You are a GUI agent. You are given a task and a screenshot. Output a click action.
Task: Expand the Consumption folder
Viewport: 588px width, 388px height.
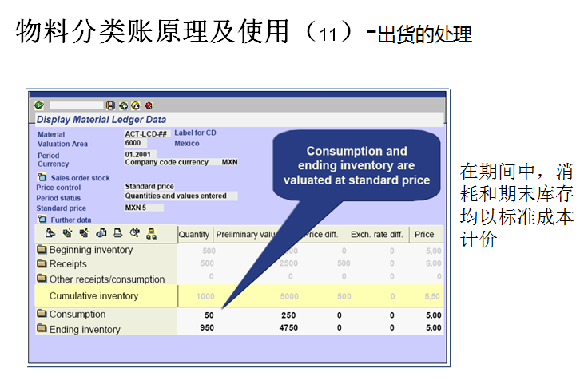pos(42,314)
